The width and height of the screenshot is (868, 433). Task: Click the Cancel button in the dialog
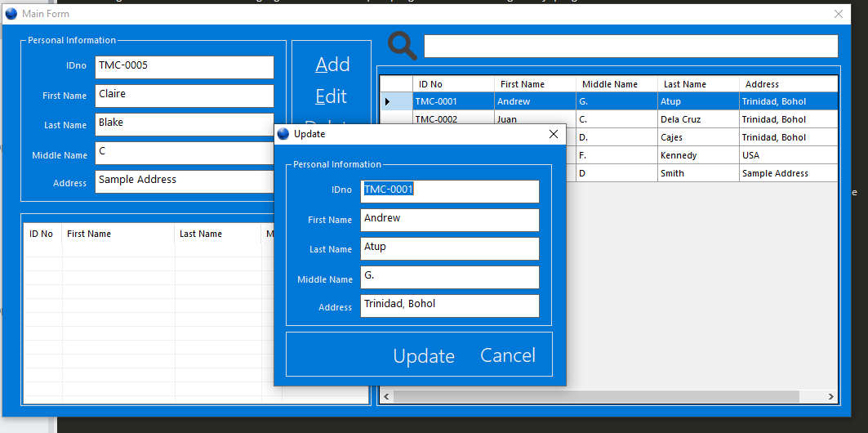tap(508, 355)
